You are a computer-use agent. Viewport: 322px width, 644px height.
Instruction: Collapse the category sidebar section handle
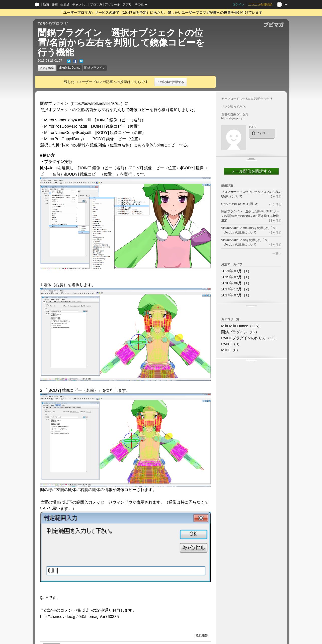click(x=251, y=361)
